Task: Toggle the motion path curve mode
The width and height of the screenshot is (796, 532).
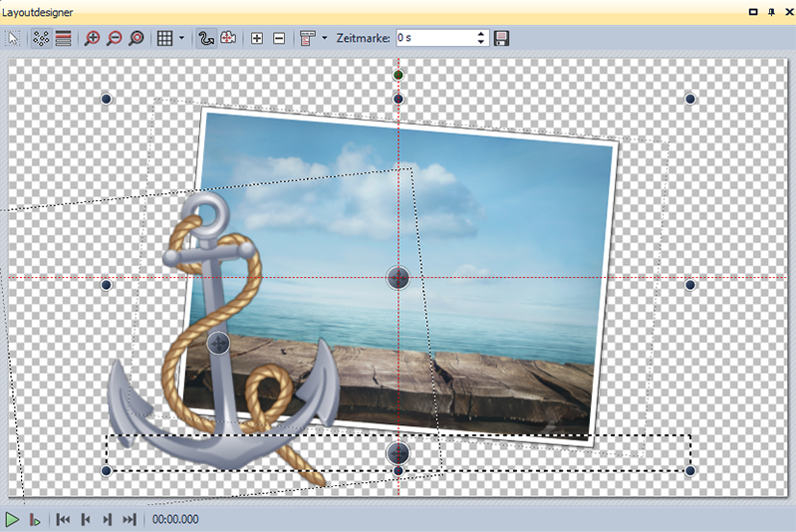Action: (x=206, y=38)
